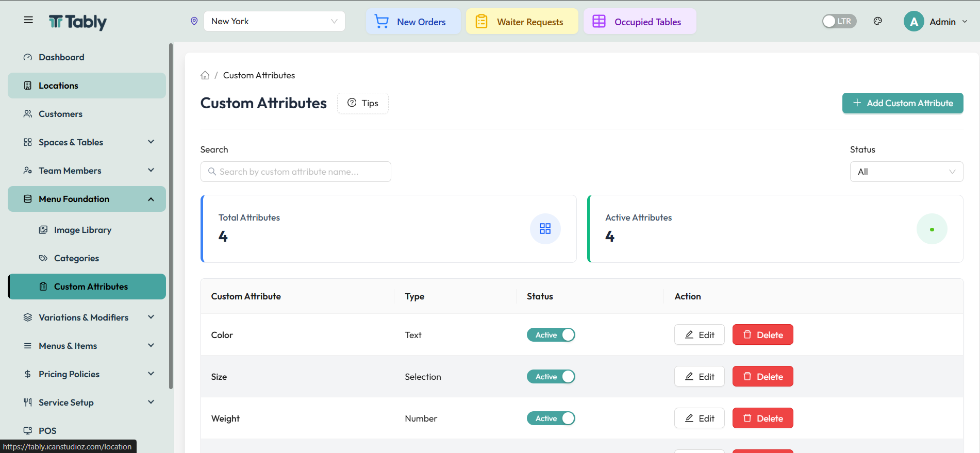
Task: Click the Admin avatar icon
Action: coord(914,22)
